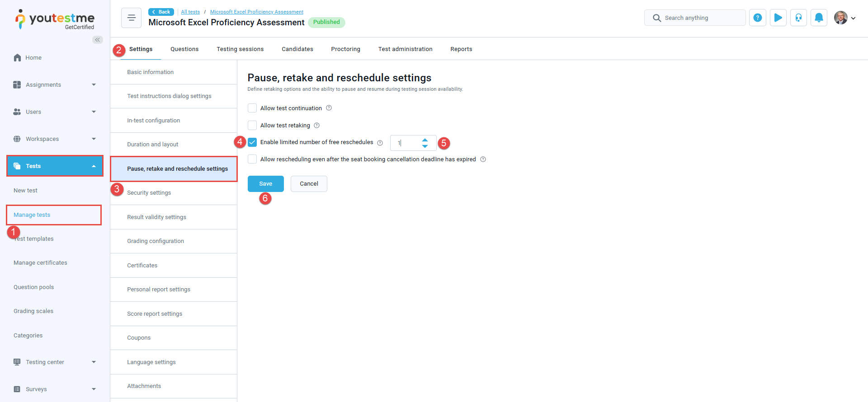868x402 pixels.
Task: Expand the Users menu
Action: pos(94,112)
